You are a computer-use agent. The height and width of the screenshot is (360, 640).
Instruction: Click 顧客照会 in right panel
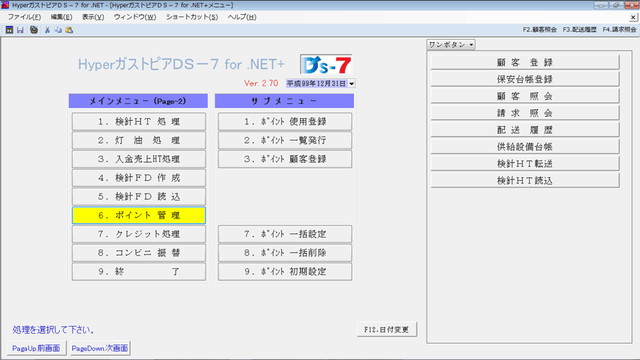click(524, 96)
